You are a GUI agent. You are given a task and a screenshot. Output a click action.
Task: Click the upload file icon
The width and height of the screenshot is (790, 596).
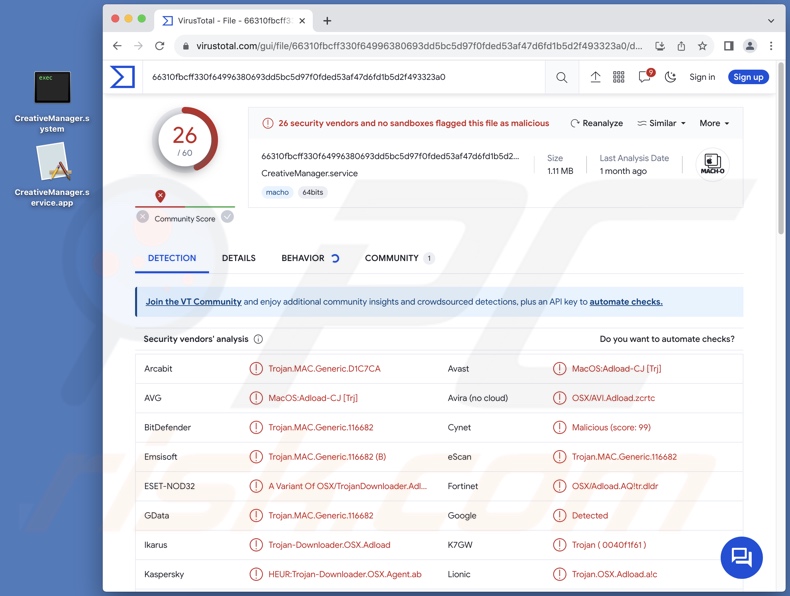[595, 77]
